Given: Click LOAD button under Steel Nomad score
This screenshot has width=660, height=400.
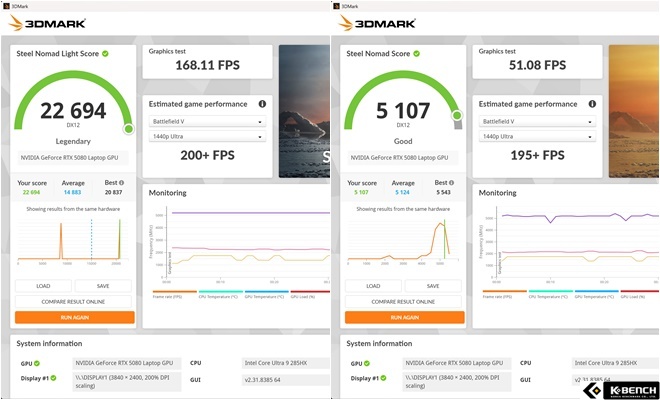Looking at the screenshot, I should point(373,286).
